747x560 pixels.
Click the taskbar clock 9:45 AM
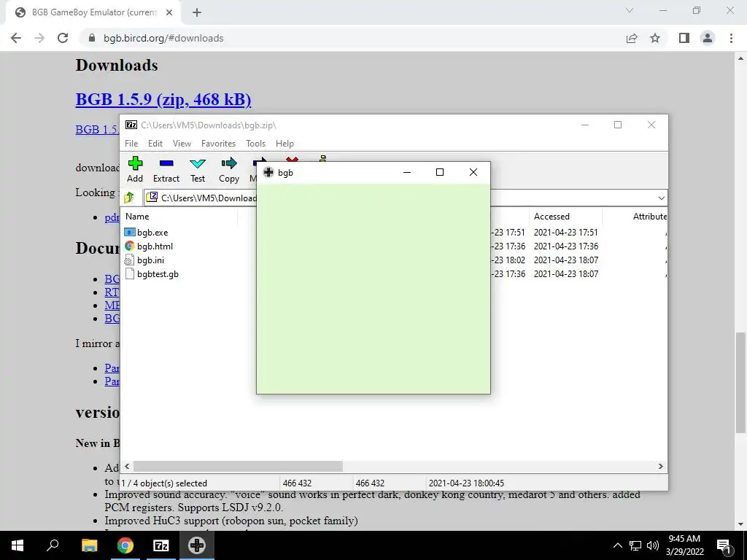click(x=684, y=539)
